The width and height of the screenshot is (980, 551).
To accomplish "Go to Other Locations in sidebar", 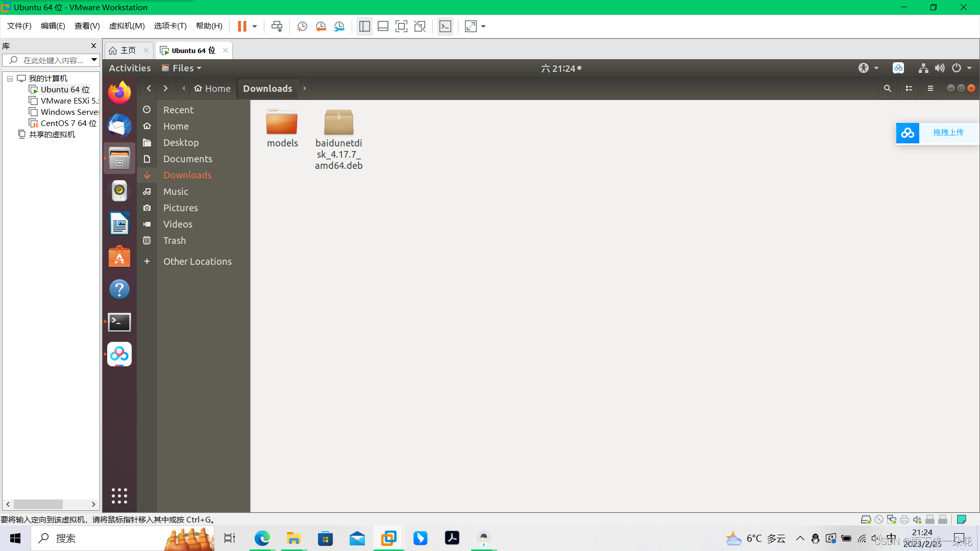I will (x=197, y=261).
